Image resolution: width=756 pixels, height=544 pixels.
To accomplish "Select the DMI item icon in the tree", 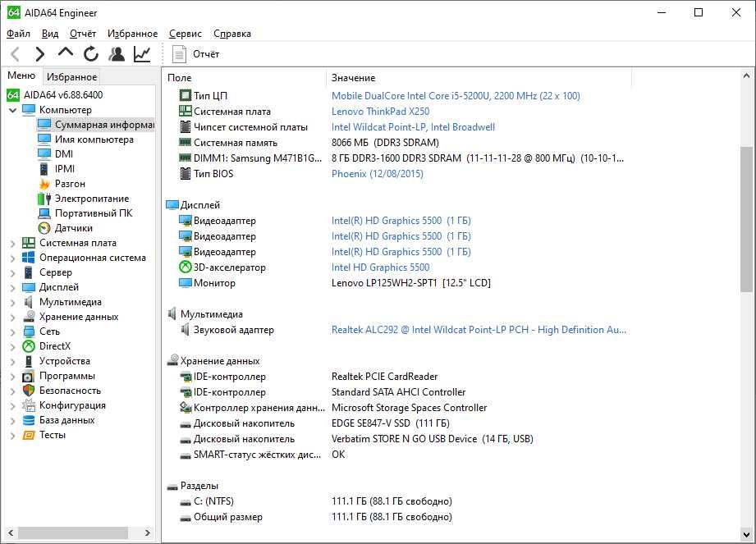I will (44, 153).
